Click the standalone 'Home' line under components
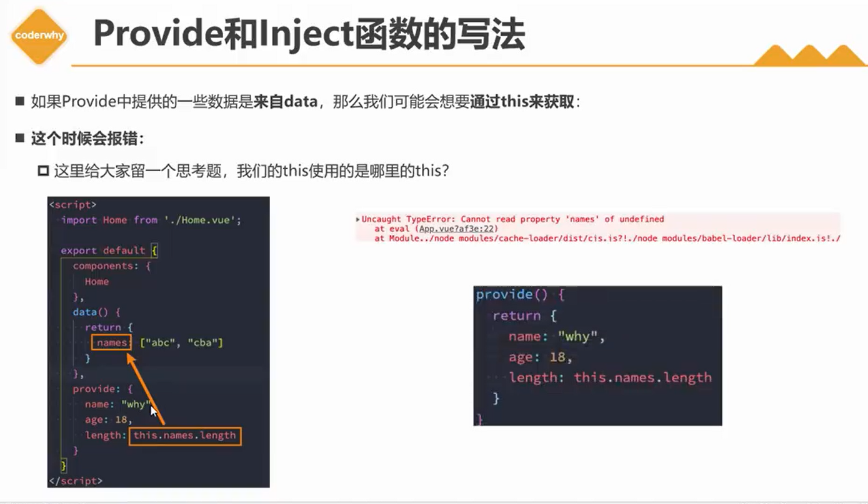This screenshot has width=868, height=504. [97, 282]
